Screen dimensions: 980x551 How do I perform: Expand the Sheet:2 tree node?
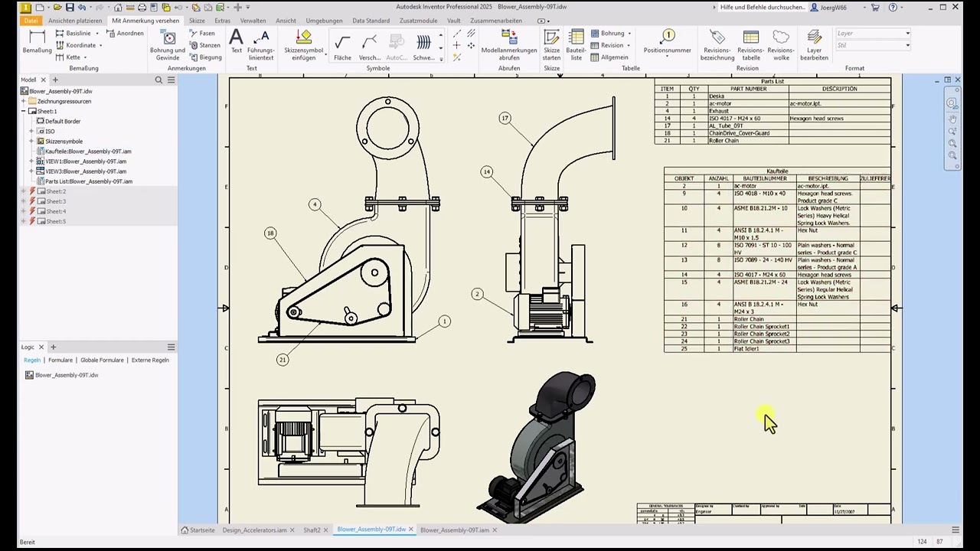pyautogui.click(x=24, y=191)
